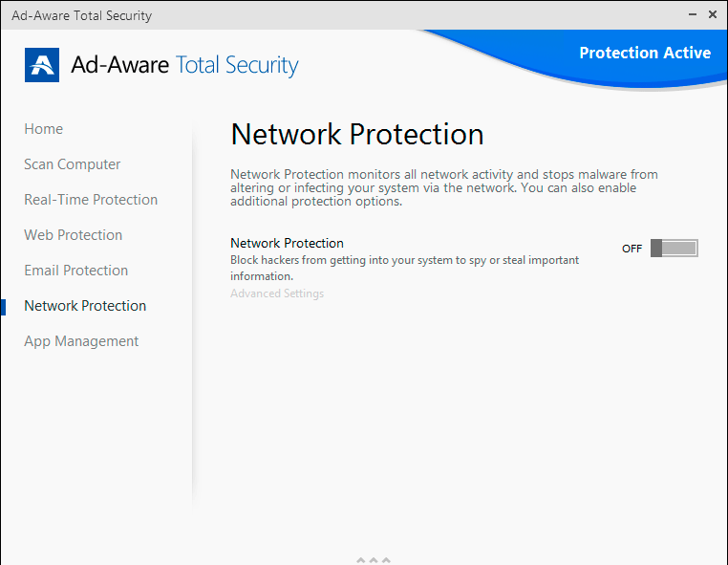Go to Scan Computer
The width and height of the screenshot is (728, 565).
[73, 164]
